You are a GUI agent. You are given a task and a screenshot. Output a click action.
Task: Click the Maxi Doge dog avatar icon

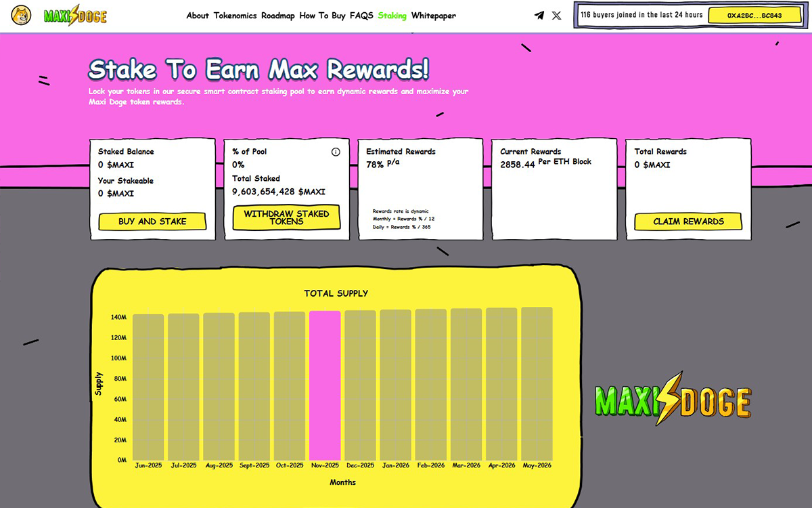pyautogui.click(x=21, y=16)
